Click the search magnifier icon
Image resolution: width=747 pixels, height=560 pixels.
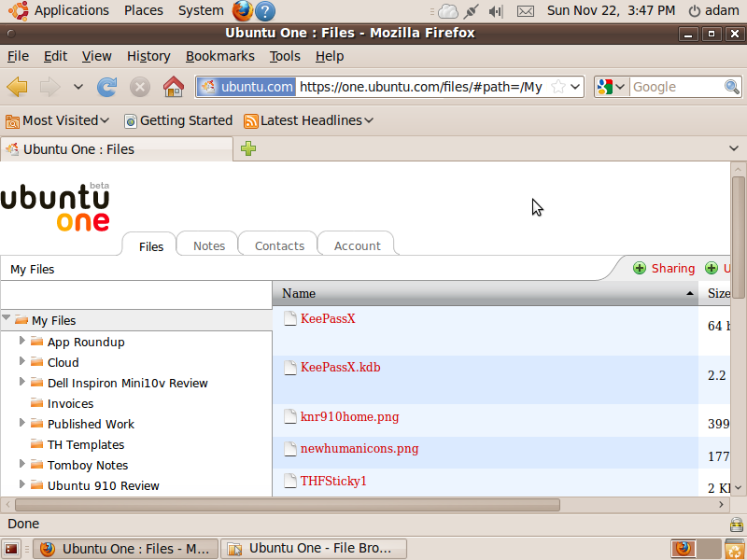pos(732,87)
